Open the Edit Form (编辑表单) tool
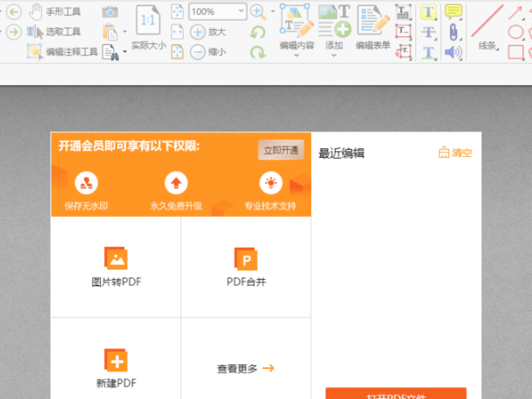The width and height of the screenshot is (532, 399). (373, 27)
